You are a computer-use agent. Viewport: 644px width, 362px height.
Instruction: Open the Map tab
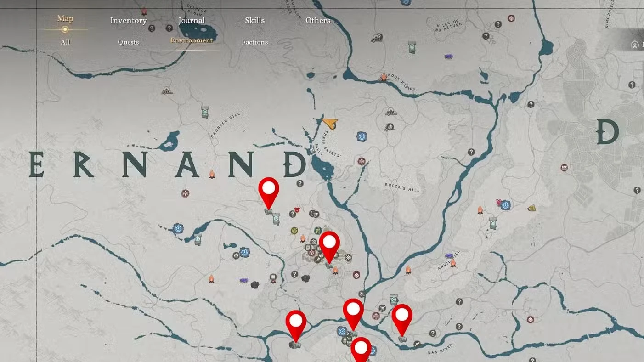pos(65,18)
